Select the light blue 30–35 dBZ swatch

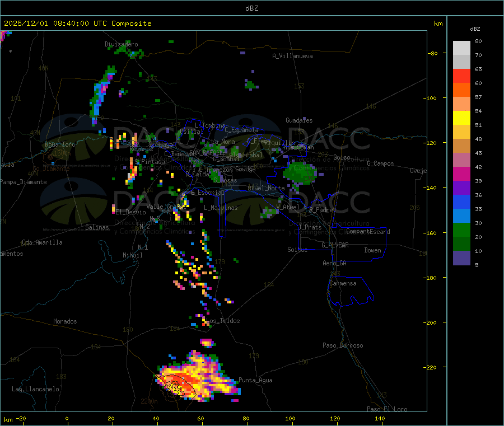pos(461,216)
